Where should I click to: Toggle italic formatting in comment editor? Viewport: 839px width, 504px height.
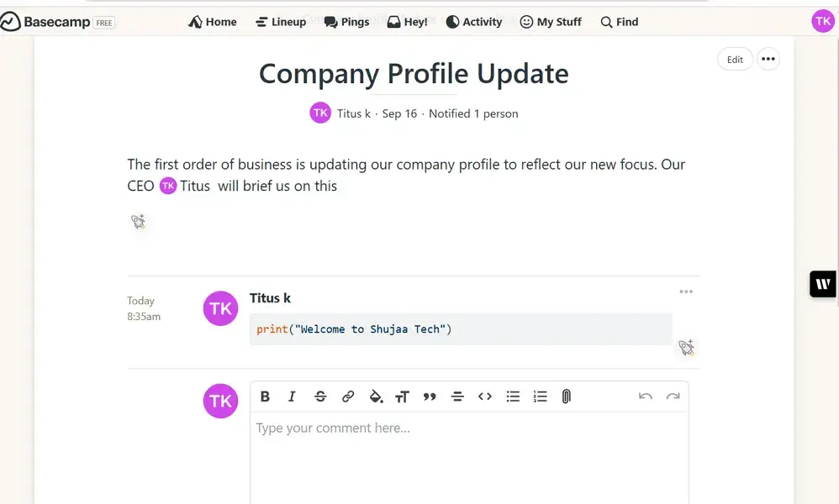tap(292, 396)
